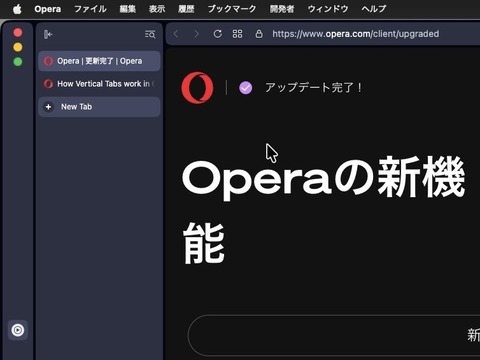Screen dimensions: 480x360
Task: Go back to previous page
Action: point(176,34)
